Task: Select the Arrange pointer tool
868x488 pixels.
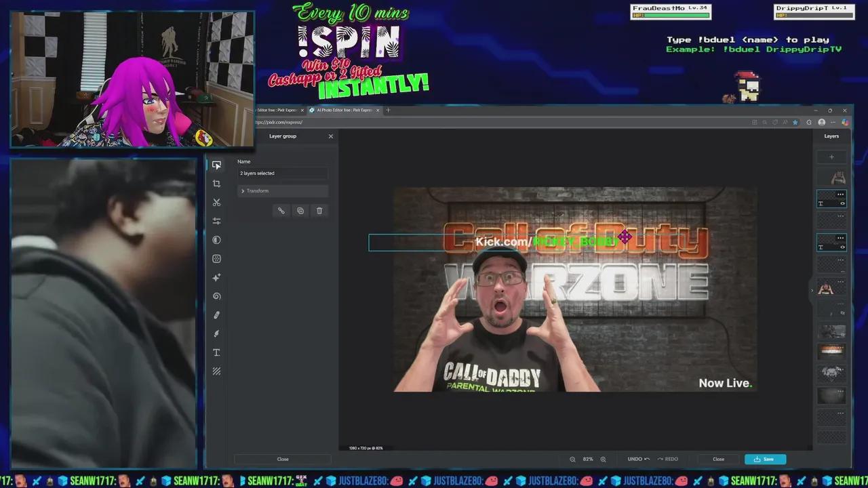Action: [x=216, y=165]
